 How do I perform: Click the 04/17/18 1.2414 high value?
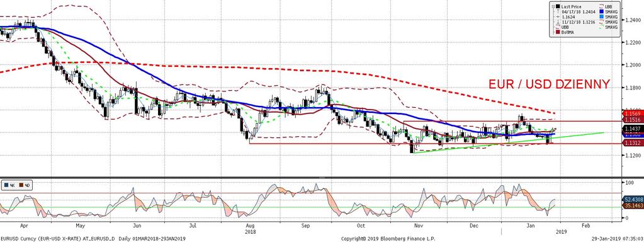pos(579,12)
